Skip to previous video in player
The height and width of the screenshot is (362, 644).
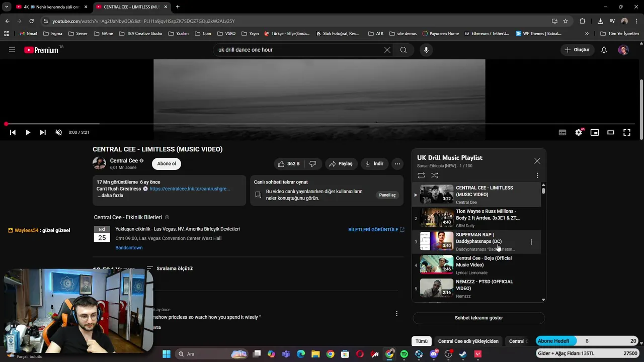pos(13,132)
